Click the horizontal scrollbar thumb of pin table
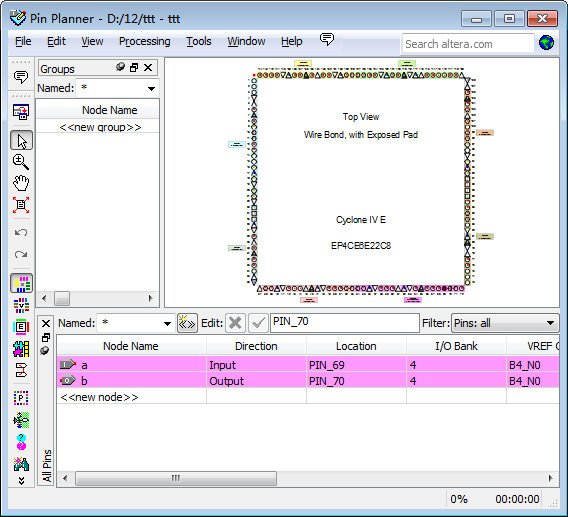Viewport: 568px width, 517px height. coord(176,479)
